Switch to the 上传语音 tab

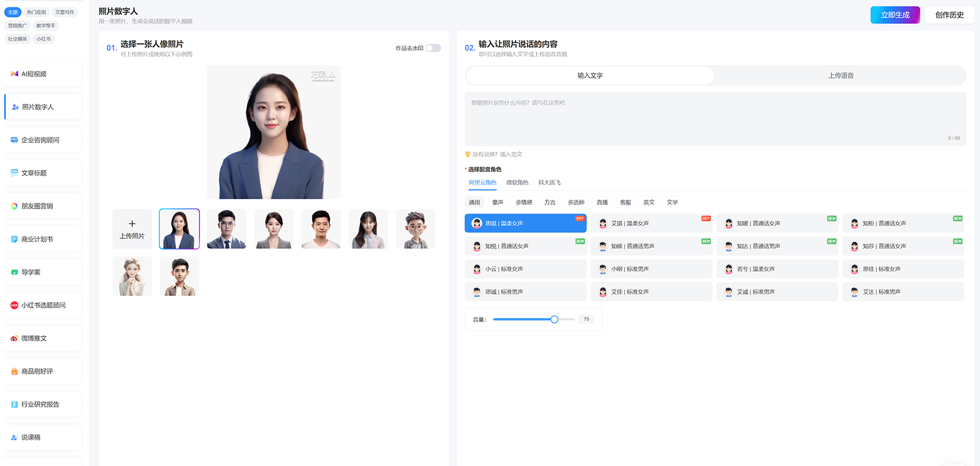[x=841, y=75]
